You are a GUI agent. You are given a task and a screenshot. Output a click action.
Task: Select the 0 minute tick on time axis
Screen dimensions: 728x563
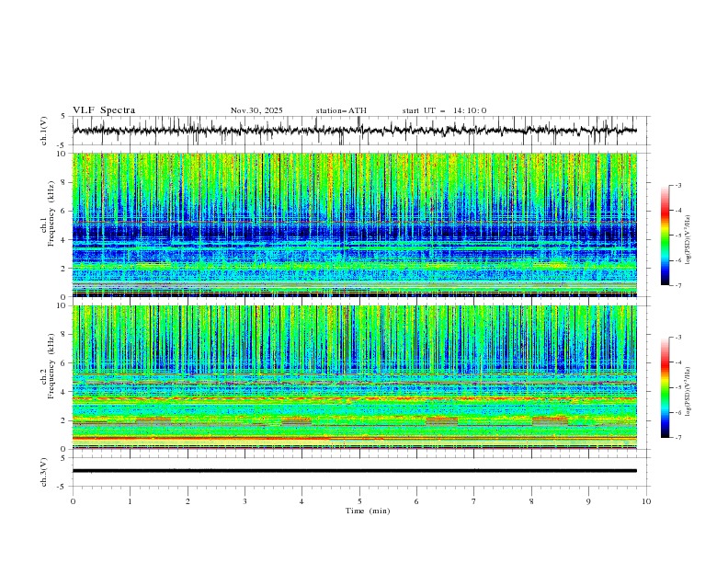pyautogui.click(x=73, y=500)
